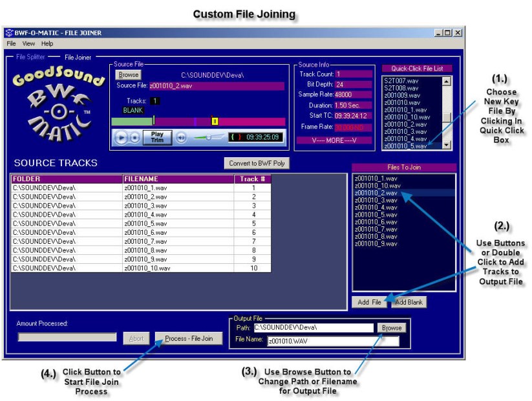Click Browse in the Output File panel
Screen dimensions: 532x401
[392, 328]
